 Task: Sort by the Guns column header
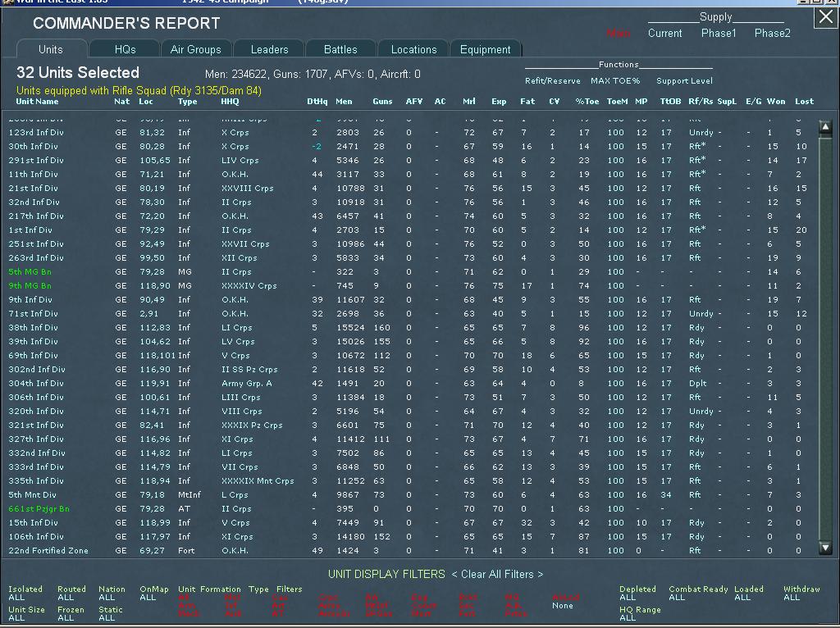(382, 101)
